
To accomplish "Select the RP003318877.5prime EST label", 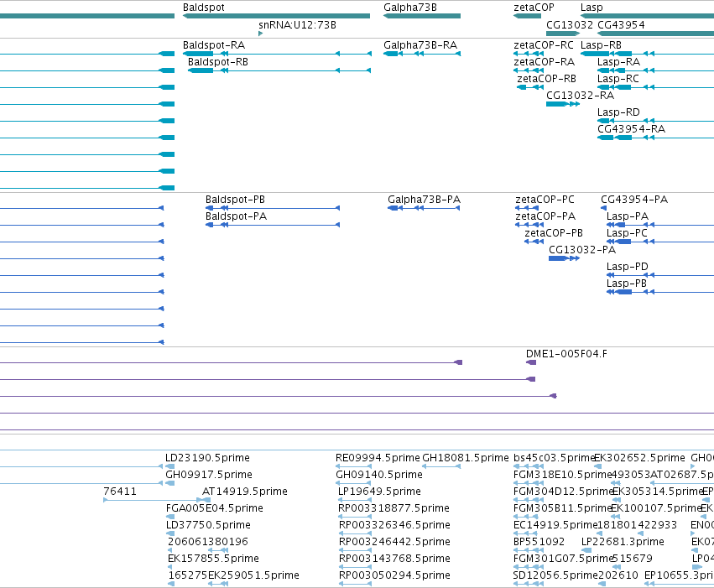I will tap(393, 508).
